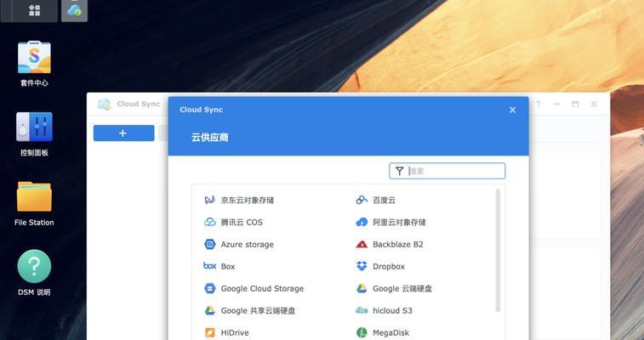644x340 pixels.
Task: Select the MegaDisk green icon
Action: pyautogui.click(x=362, y=332)
